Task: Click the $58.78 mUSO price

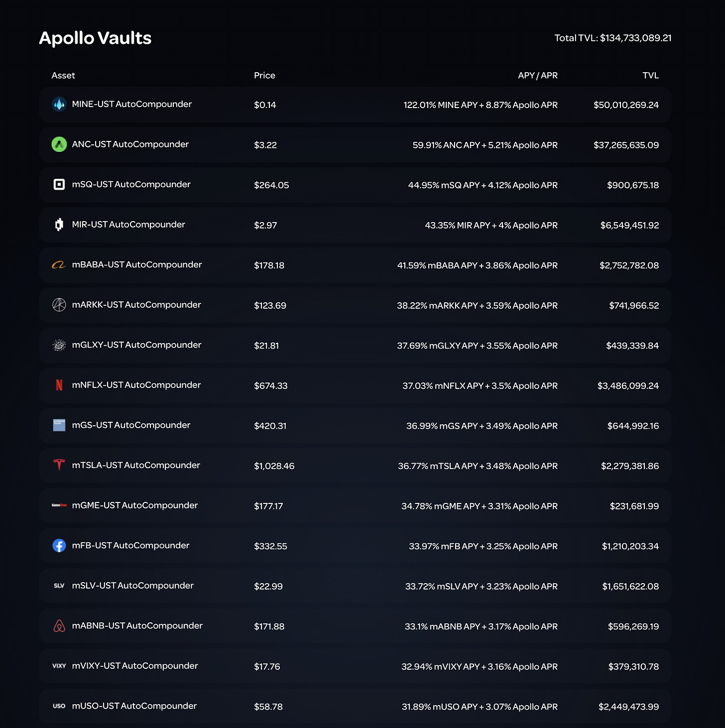Action: pyautogui.click(x=268, y=707)
